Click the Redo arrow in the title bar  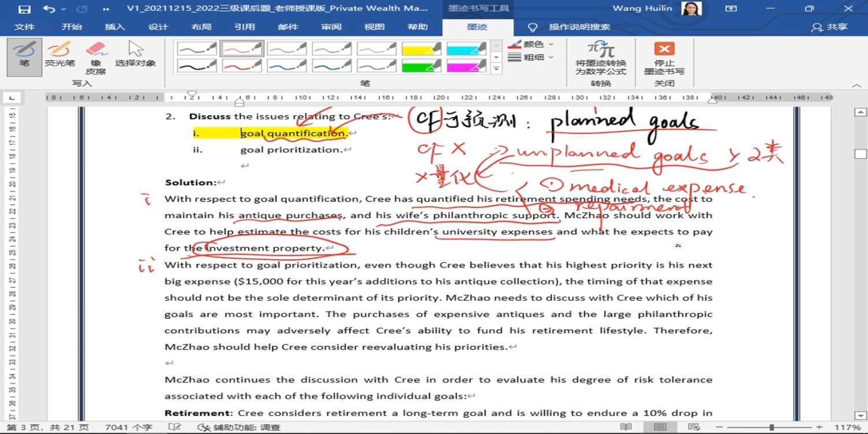(82, 9)
